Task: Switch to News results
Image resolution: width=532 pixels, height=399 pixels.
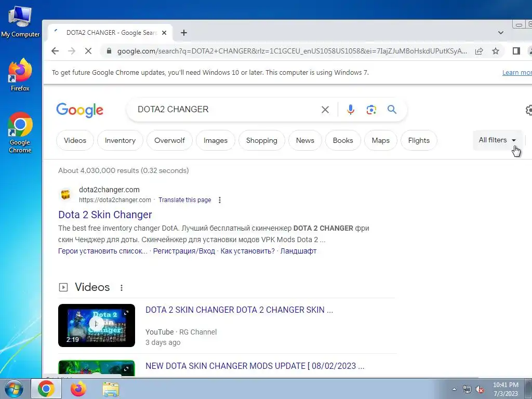Action: (305, 140)
